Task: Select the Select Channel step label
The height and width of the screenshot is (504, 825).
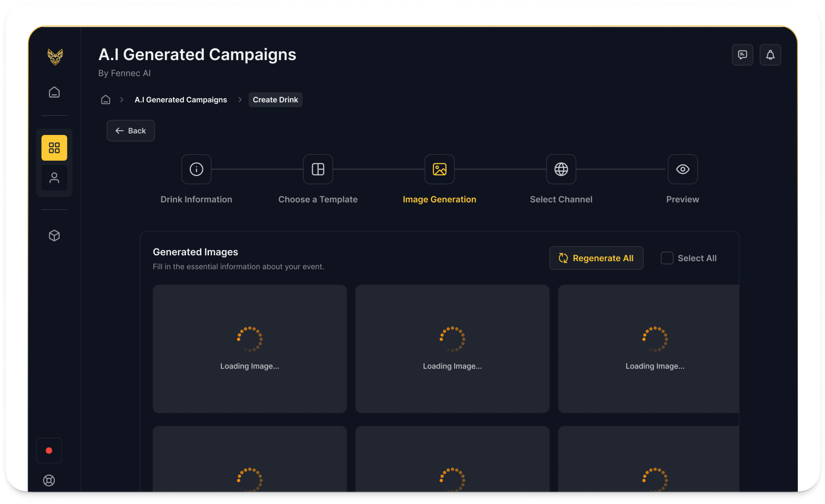Action: [x=561, y=200]
